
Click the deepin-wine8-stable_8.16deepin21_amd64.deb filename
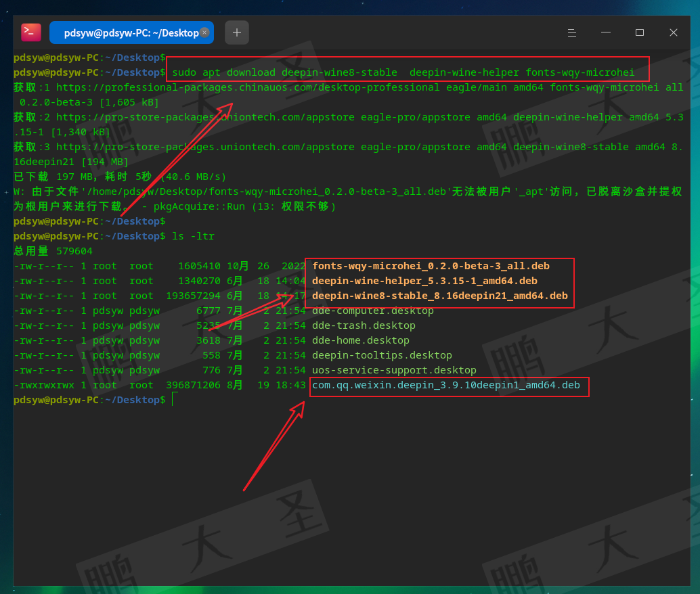pos(439,296)
